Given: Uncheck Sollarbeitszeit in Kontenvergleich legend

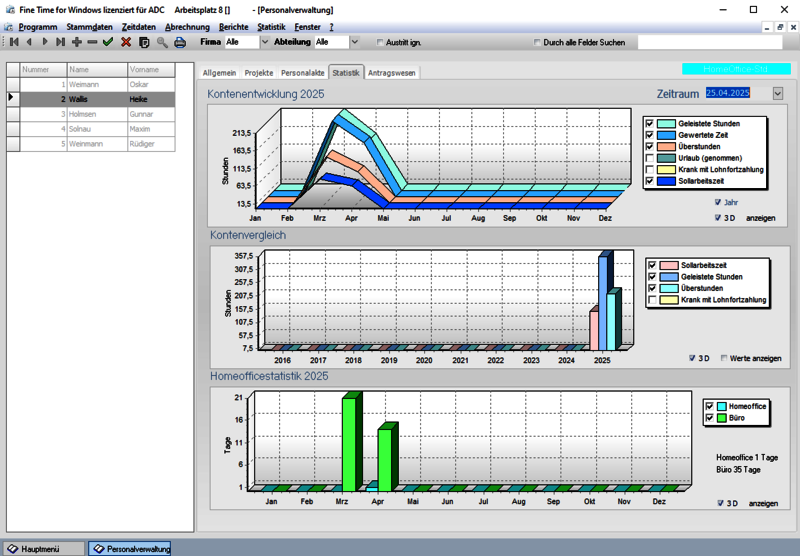Looking at the screenshot, I should pos(652,265).
